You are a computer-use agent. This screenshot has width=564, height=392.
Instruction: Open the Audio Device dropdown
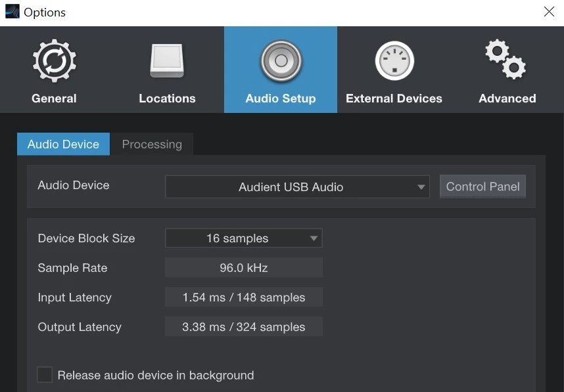[x=297, y=186]
